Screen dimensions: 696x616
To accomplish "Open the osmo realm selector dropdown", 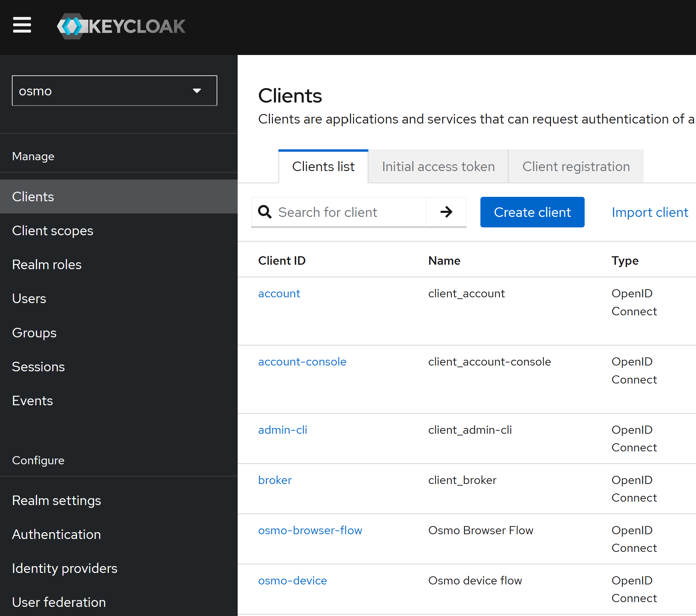I will 114,91.
